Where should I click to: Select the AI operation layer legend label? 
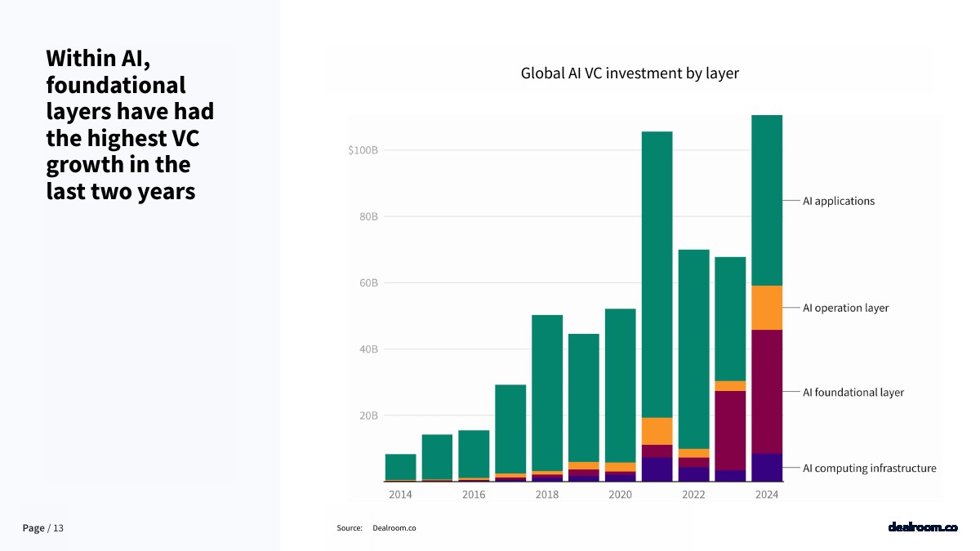(x=845, y=308)
